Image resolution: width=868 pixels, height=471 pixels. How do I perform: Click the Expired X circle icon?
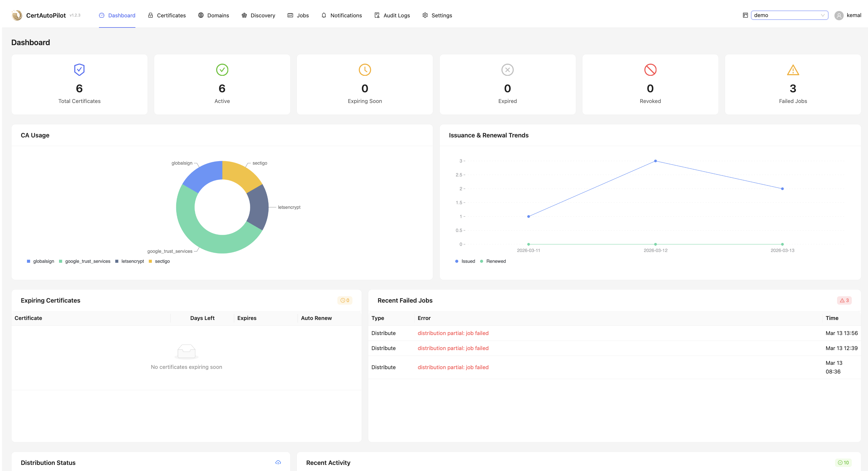[x=507, y=70]
